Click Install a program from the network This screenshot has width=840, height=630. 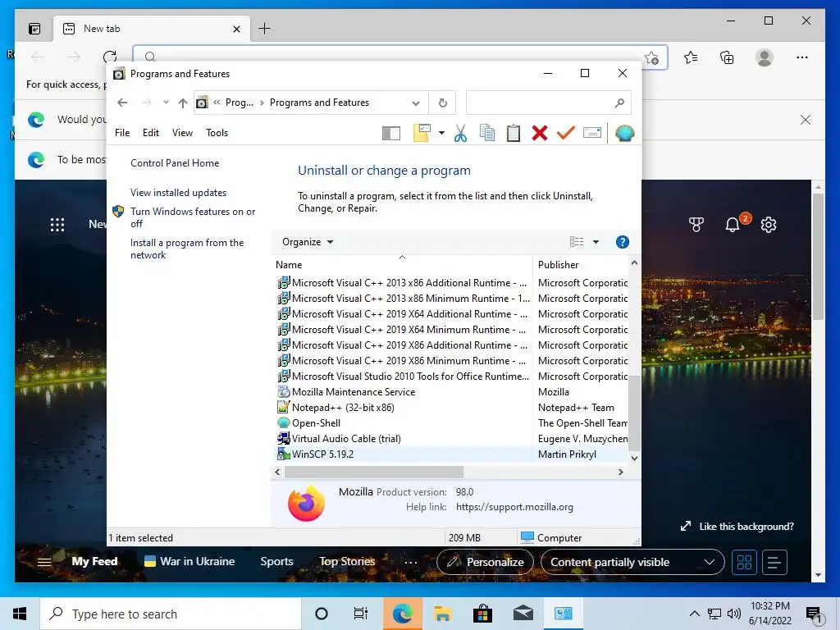point(187,249)
